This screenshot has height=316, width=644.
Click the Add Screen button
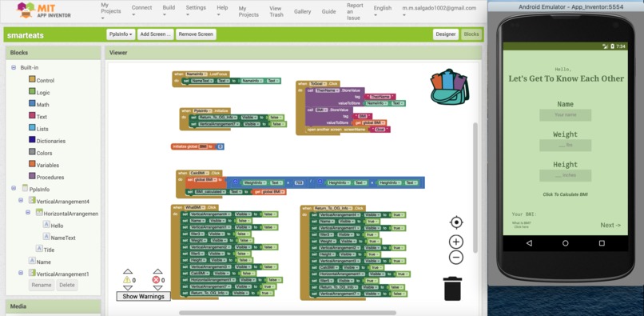click(155, 34)
